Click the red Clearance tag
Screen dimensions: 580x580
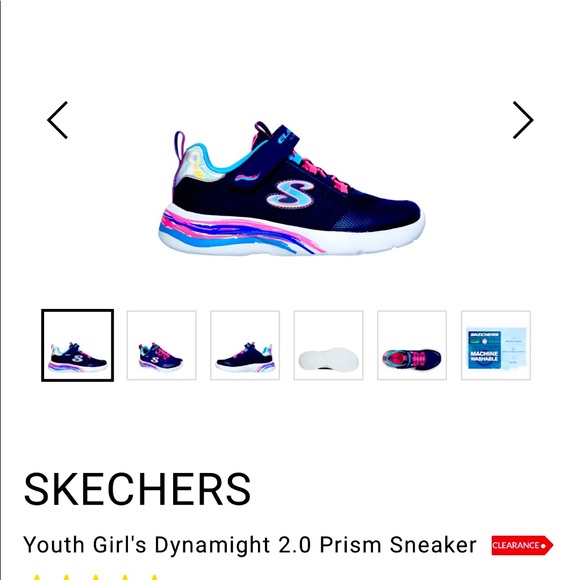tap(522, 545)
